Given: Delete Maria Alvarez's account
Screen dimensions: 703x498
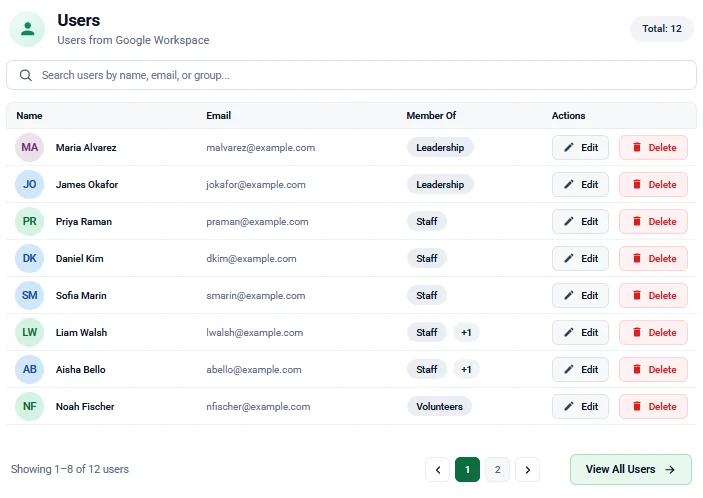Looking at the screenshot, I should coord(653,147).
